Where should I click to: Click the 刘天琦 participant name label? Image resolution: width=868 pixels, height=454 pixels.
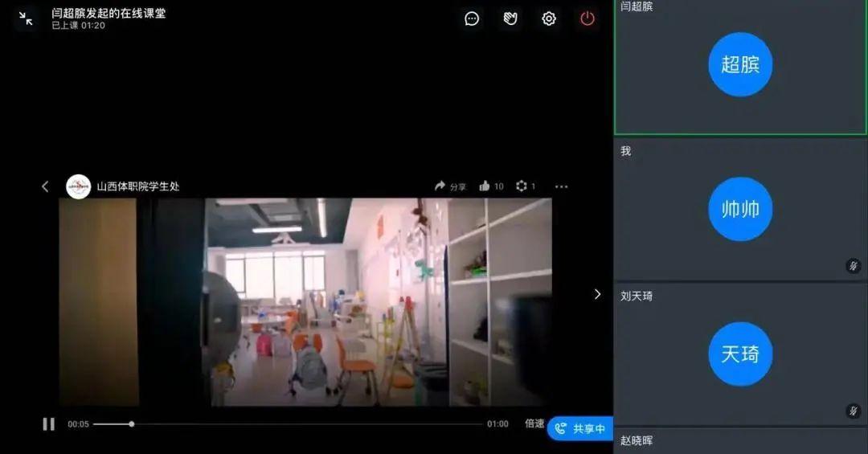(637, 297)
